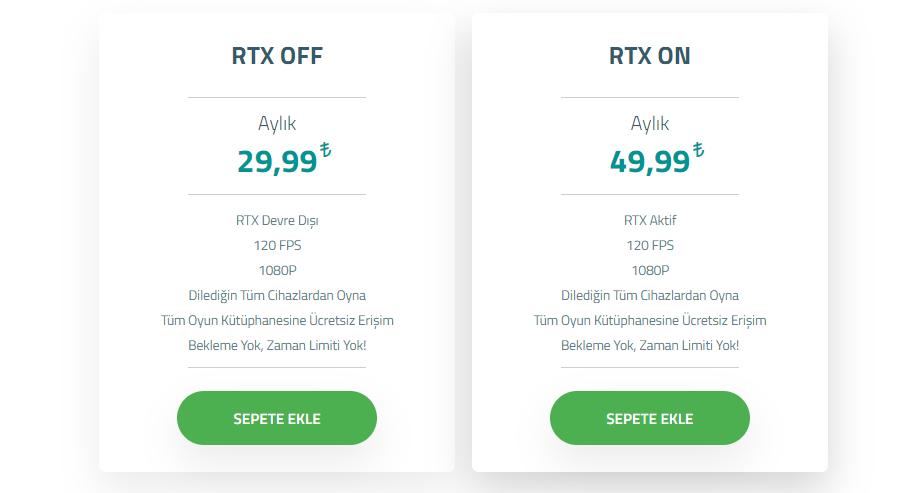
Task: Select the RTX OFF plan heading
Action: click(x=277, y=56)
